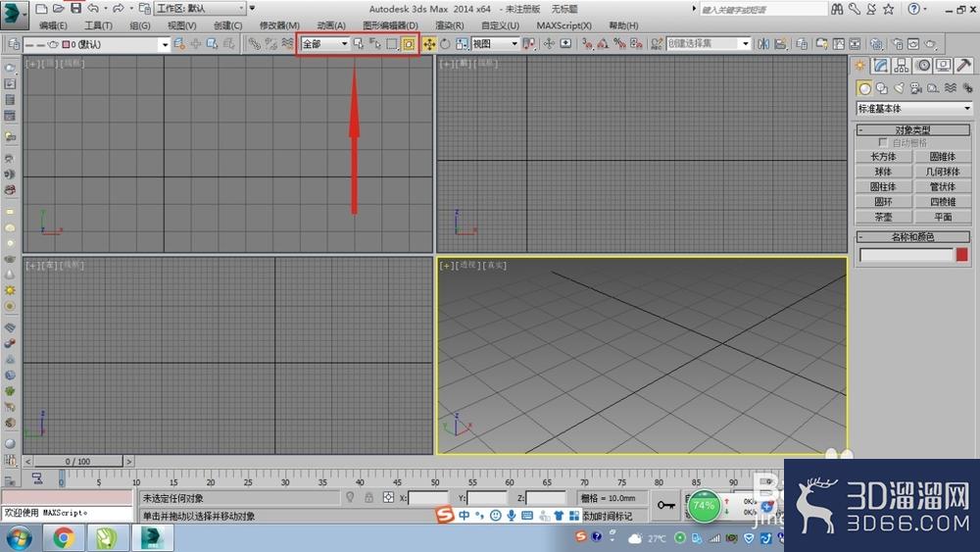Open the 工具(T) menu
The width and height of the screenshot is (980, 552).
pyautogui.click(x=98, y=25)
